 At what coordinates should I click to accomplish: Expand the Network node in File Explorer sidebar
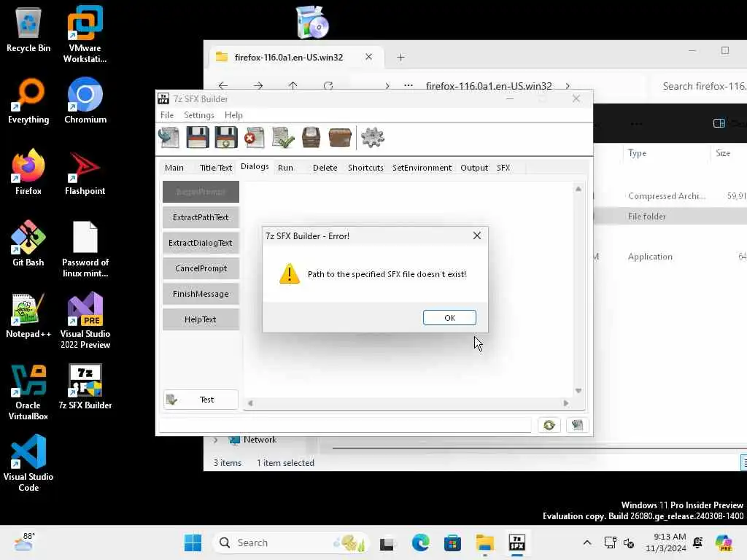click(x=216, y=440)
